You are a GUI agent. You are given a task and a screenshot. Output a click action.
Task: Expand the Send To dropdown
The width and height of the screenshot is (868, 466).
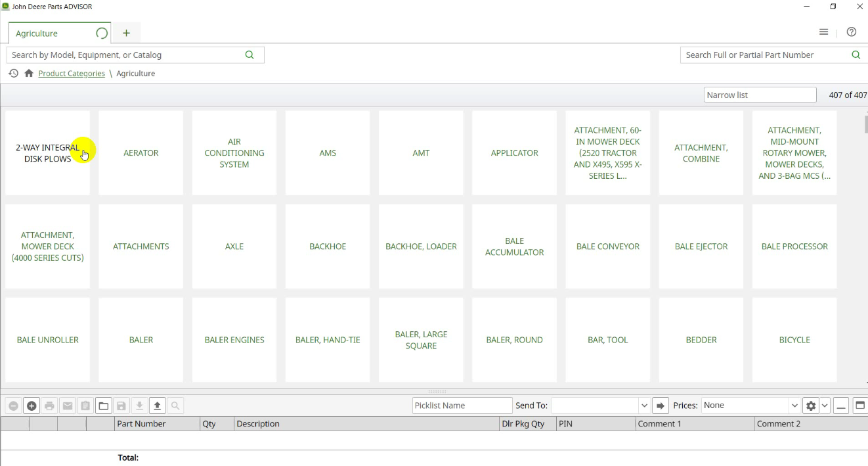coord(644,406)
